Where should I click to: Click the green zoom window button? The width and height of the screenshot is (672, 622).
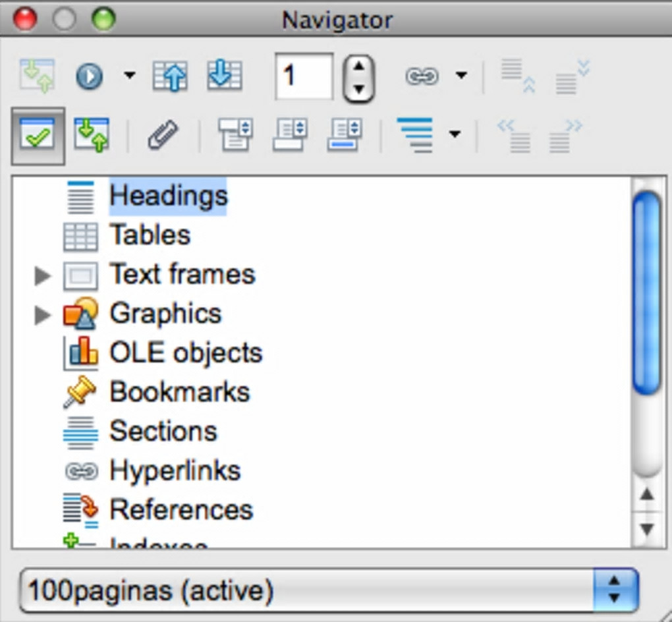click(x=103, y=19)
